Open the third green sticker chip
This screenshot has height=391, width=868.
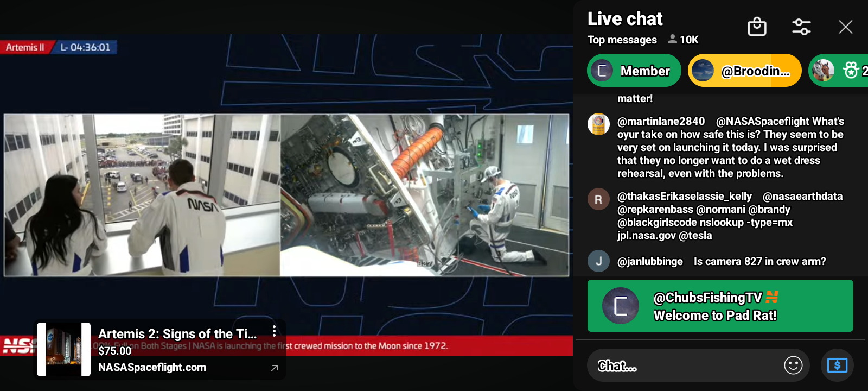pos(838,71)
